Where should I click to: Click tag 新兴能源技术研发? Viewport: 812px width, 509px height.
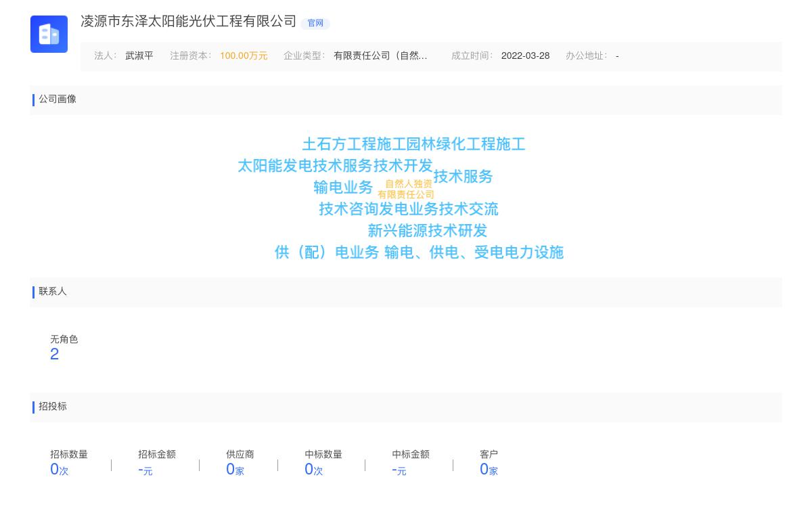428,231
